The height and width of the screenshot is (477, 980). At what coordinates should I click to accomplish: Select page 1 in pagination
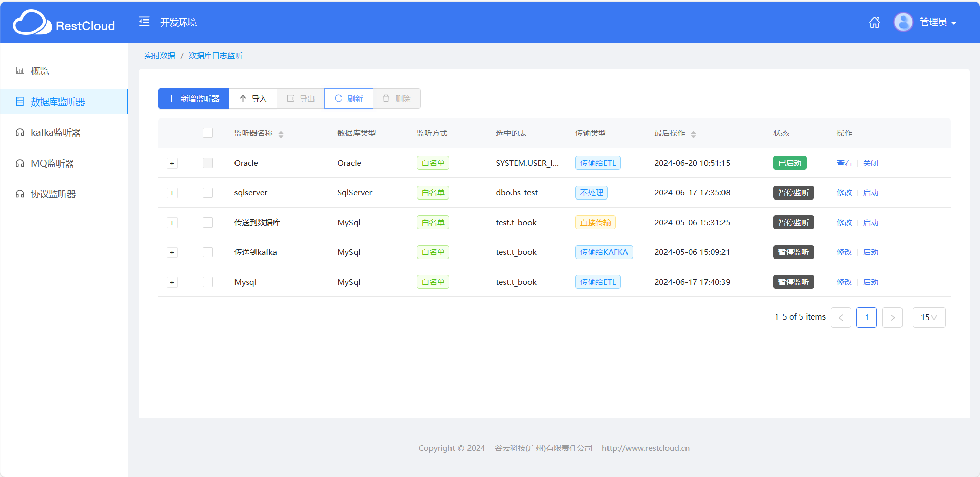click(867, 317)
